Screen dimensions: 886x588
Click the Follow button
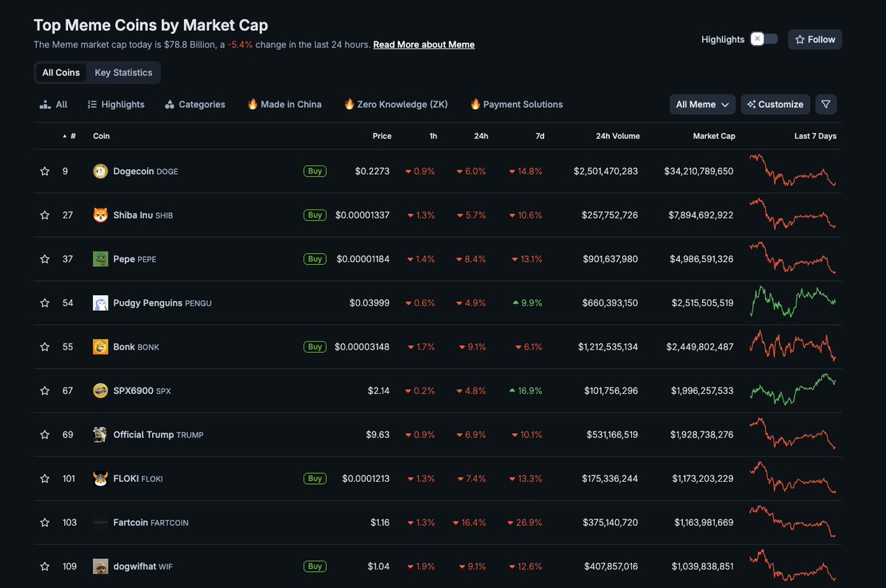click(815, 39)
